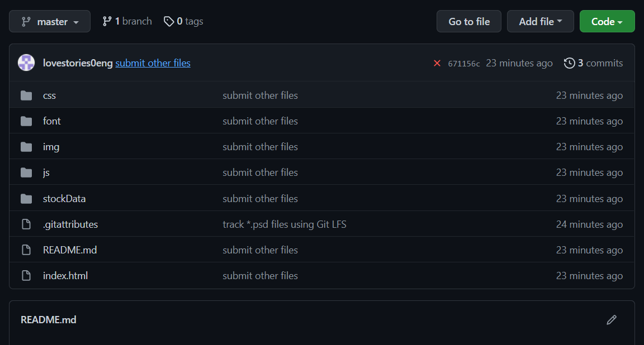Open the master branch dropdown
Image resolution: width=644 pixels, height=345 pixels.
[x=50, y=22]
